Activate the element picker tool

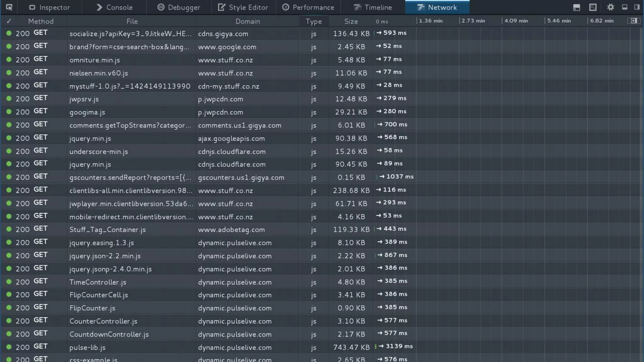click(9, 7)
